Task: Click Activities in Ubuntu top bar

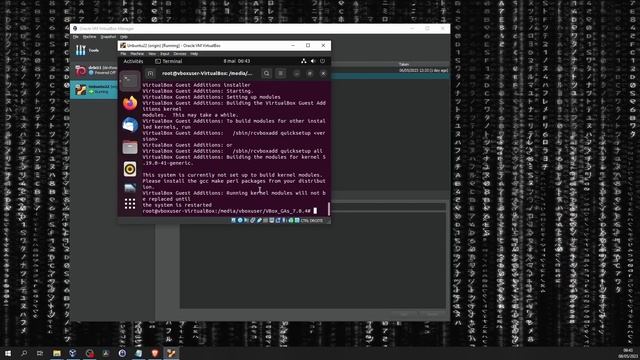Action: pyautogui.click(x=133, y=61)
